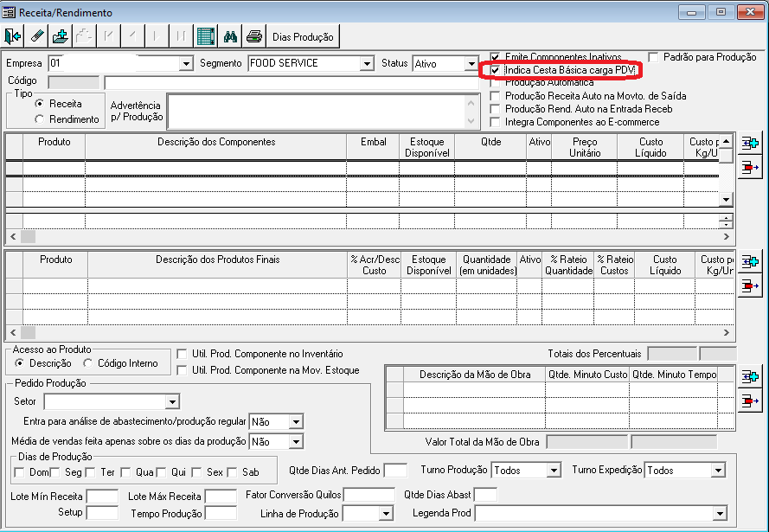Remove a row from the components grid

750,168
